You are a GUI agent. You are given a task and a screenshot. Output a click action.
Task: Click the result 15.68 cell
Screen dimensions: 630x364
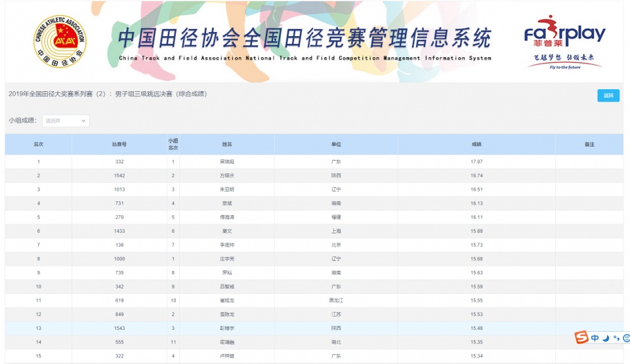tap(476, 259)
